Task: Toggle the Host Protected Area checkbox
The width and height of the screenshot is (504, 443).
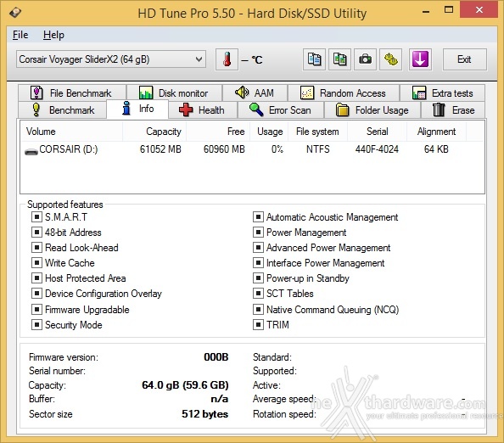Action: (x=36, y=278)
